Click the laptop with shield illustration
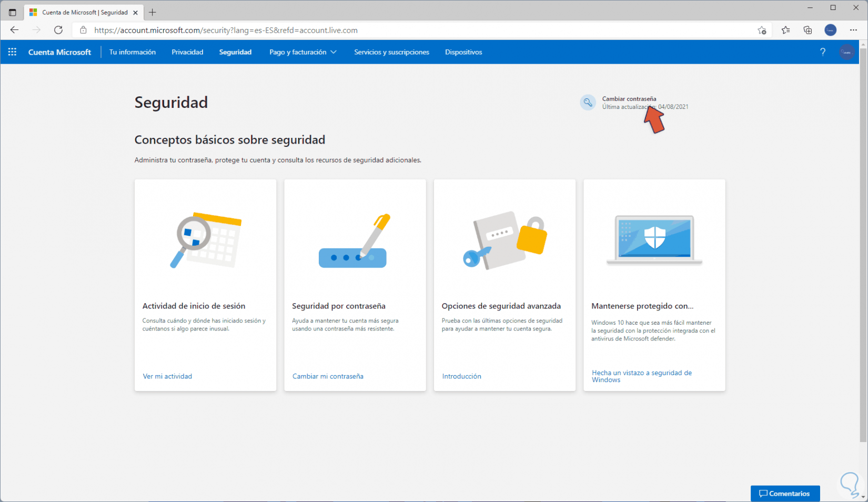Image resolution: width=868 pixels, height=502 pixels. pyautogui.click(x=654, y=240)
